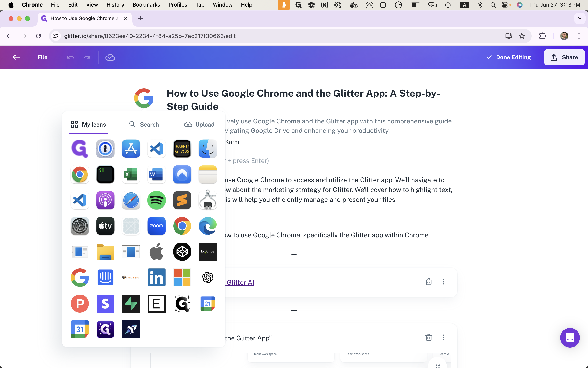Click the undo arrow in toolbar
This screenshot has height=368, width=588.
click(x=70, y=57)
